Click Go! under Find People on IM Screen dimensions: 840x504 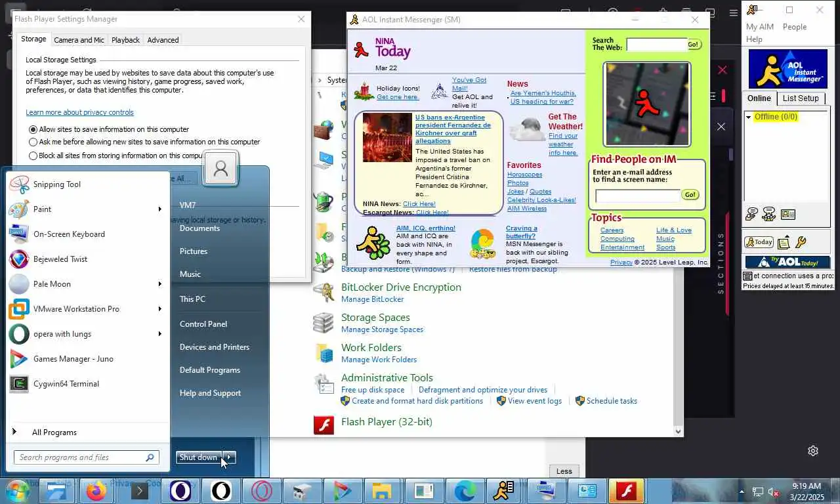690,195
